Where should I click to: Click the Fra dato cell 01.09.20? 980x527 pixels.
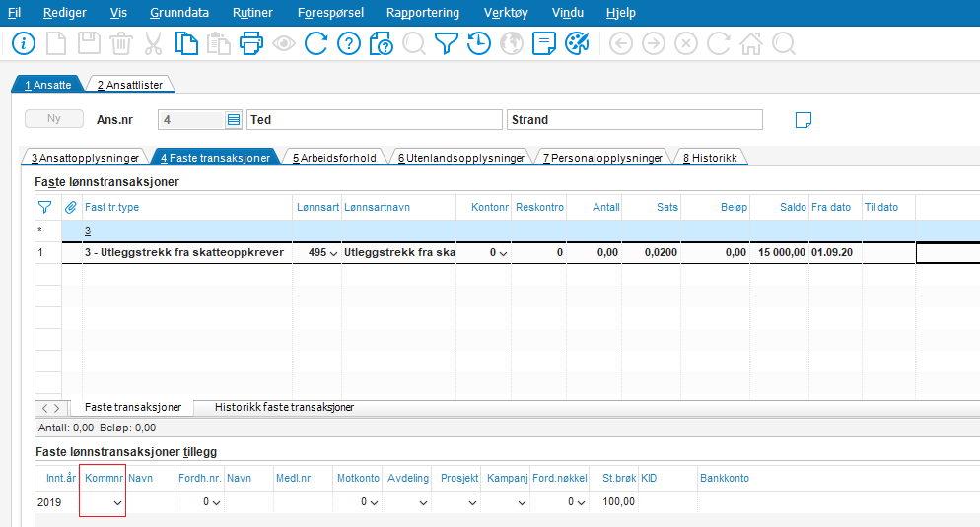point(836,253)
